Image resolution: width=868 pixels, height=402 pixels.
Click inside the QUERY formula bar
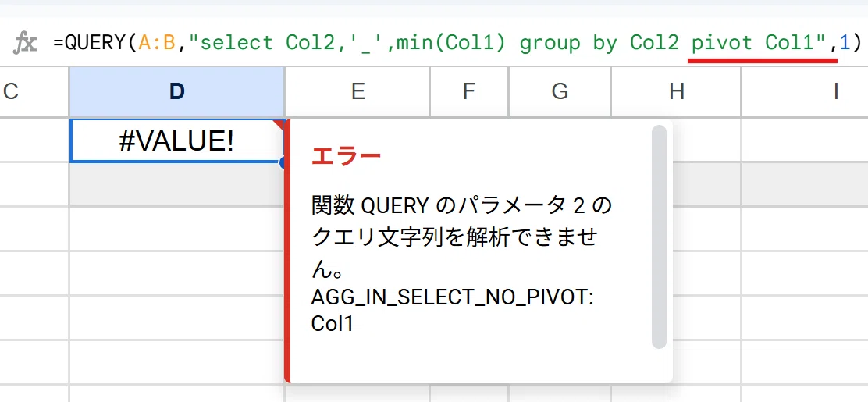[x=457, y=43]
